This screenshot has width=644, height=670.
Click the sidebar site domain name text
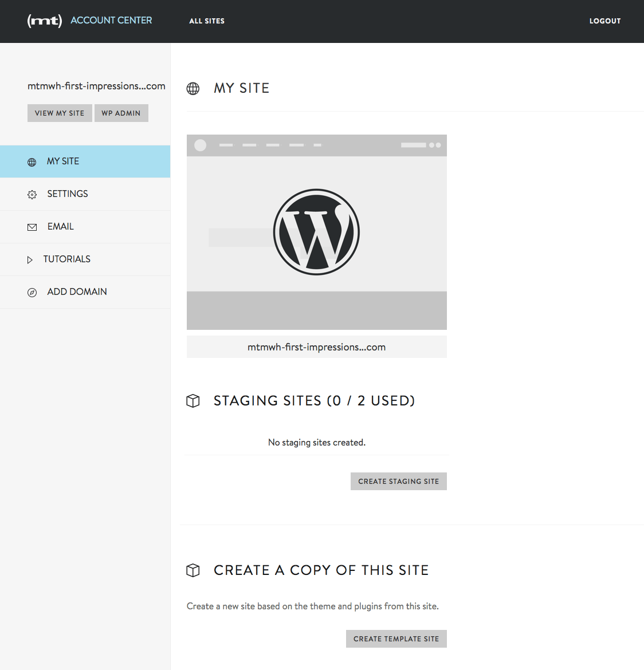pyautogui.click(x=96, y=86)
